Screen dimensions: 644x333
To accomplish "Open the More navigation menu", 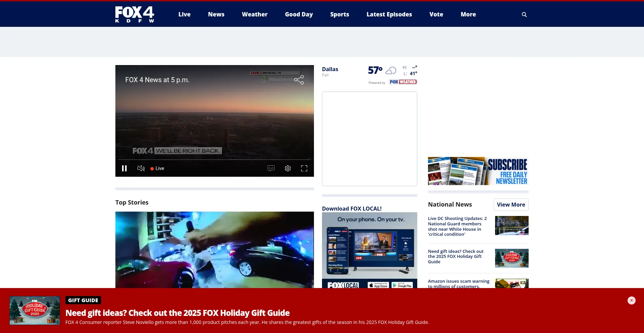I will [x=468, y=14].
